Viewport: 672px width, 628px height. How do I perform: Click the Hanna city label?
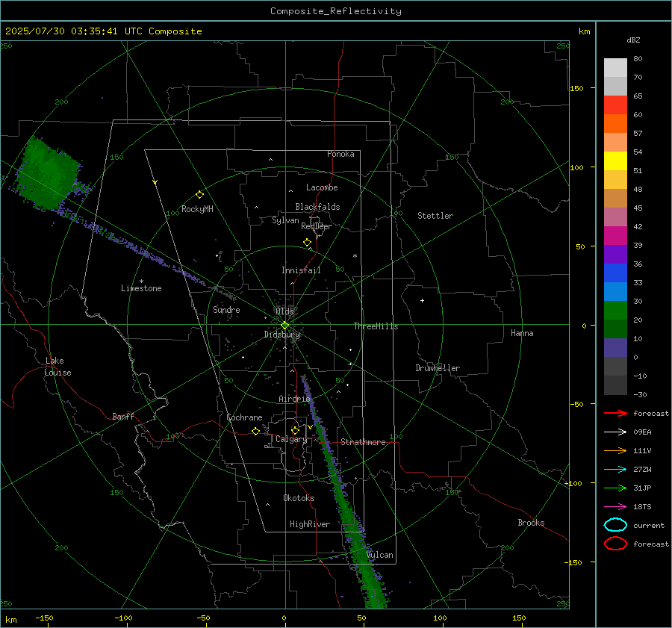point(522,333)
